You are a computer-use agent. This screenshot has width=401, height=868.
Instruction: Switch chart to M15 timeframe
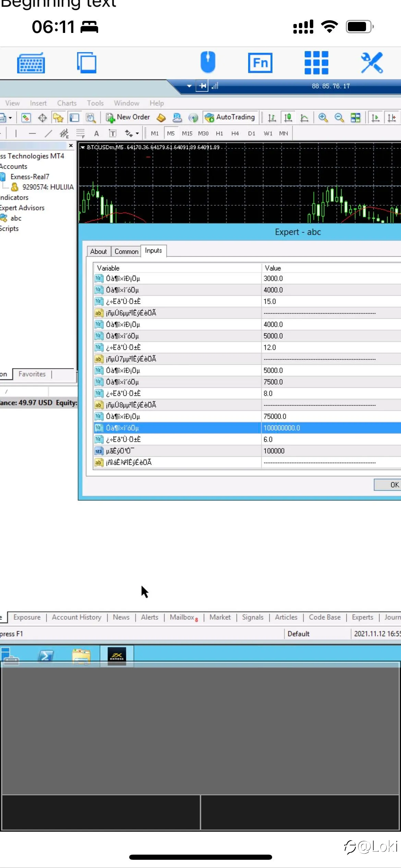coord(187,133)
